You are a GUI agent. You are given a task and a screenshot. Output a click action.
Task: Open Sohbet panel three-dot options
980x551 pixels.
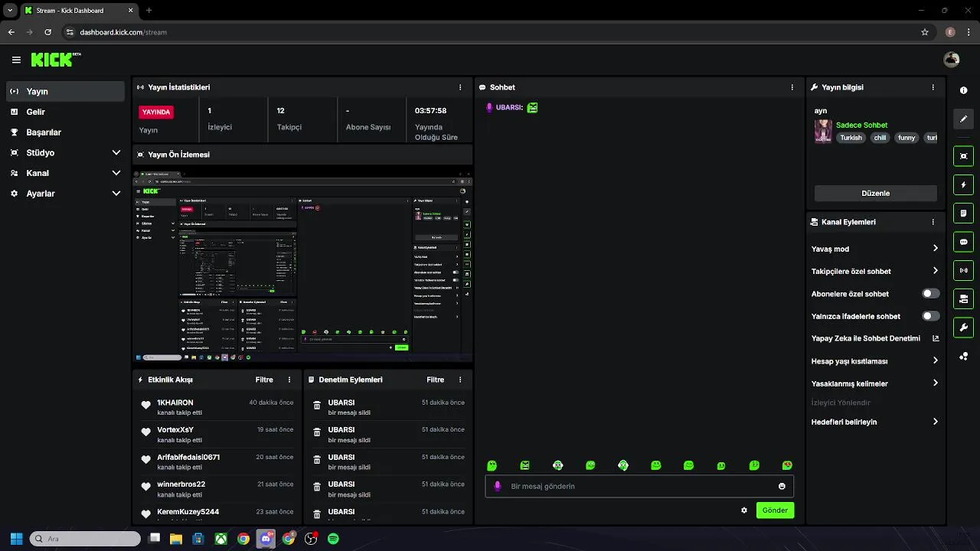click(792, 87)
